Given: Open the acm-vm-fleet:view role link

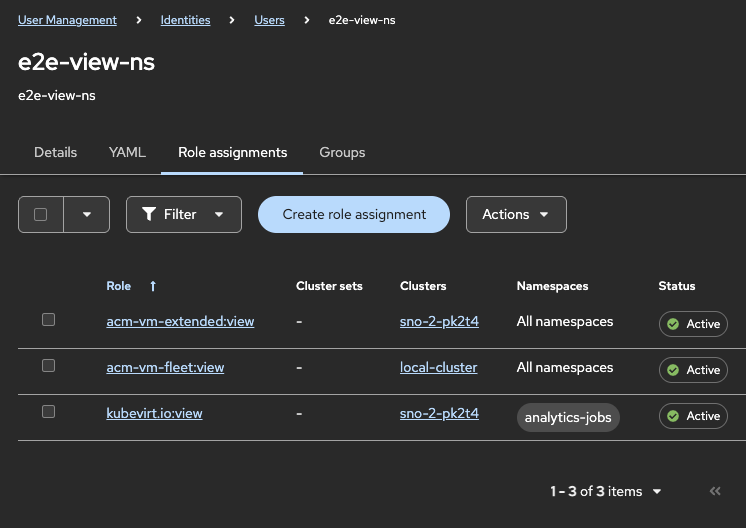Looking at the screenshot, I should 165,367.
